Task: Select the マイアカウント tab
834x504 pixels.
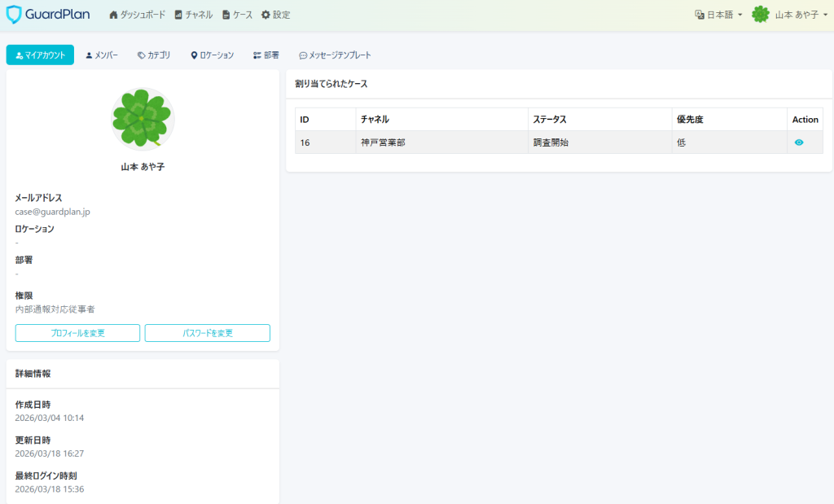Action: (40, 55)
